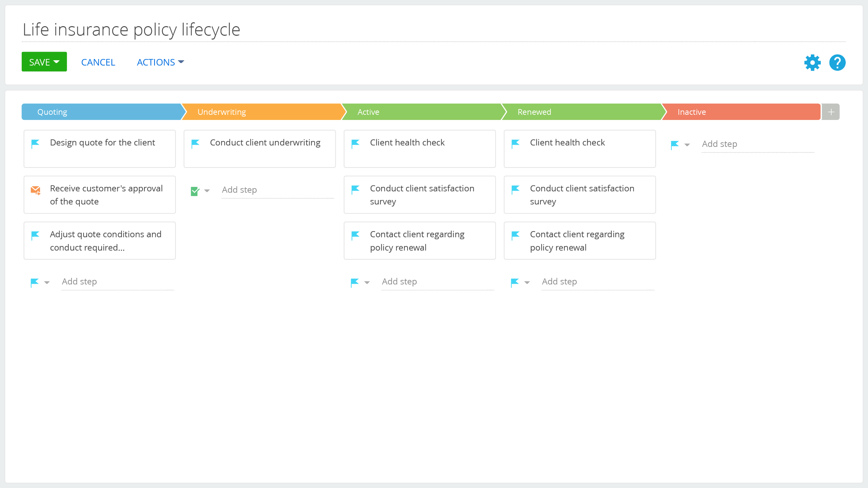Select the green checkmark step icon under Underwriting
Screen dimensions: 868x488
click(195, 191)
